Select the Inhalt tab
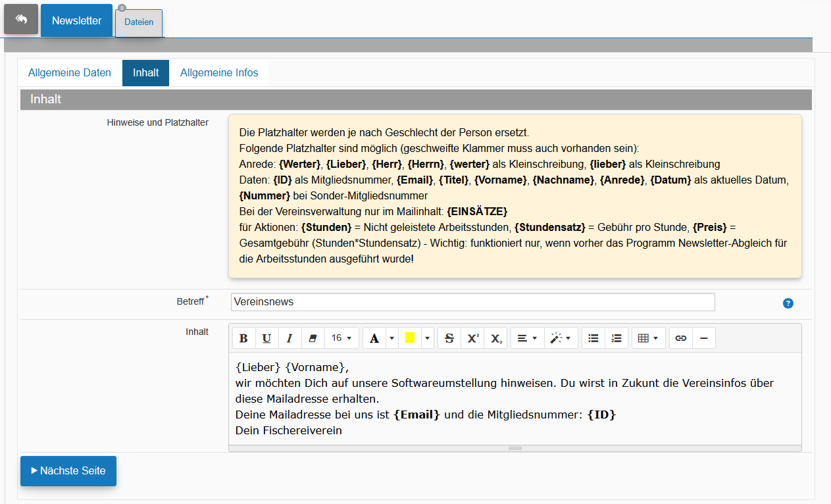 coord(146,73)
